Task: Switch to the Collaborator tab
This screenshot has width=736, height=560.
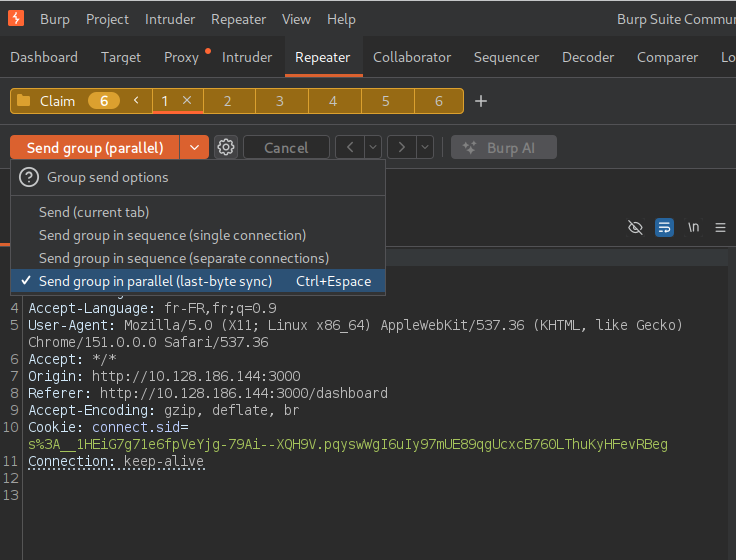Action: pos(412,57)
